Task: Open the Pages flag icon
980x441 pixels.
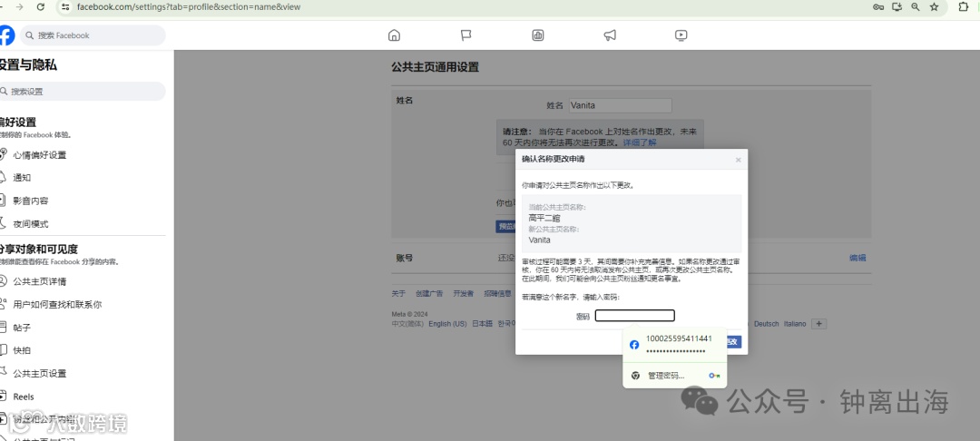Action: [x=466, y=35]
